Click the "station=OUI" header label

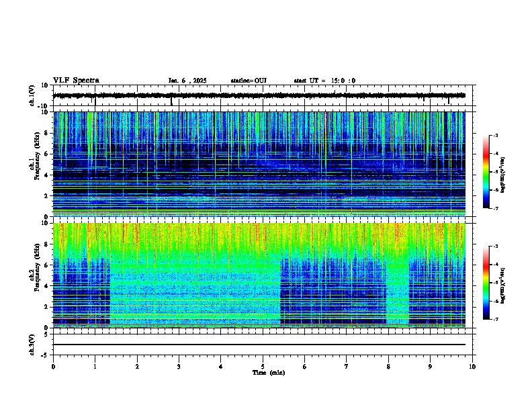tap(249, 81)
